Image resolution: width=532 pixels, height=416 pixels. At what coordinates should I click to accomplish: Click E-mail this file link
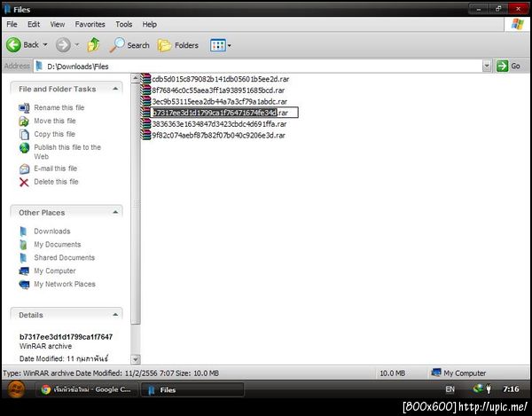(55, 169)
